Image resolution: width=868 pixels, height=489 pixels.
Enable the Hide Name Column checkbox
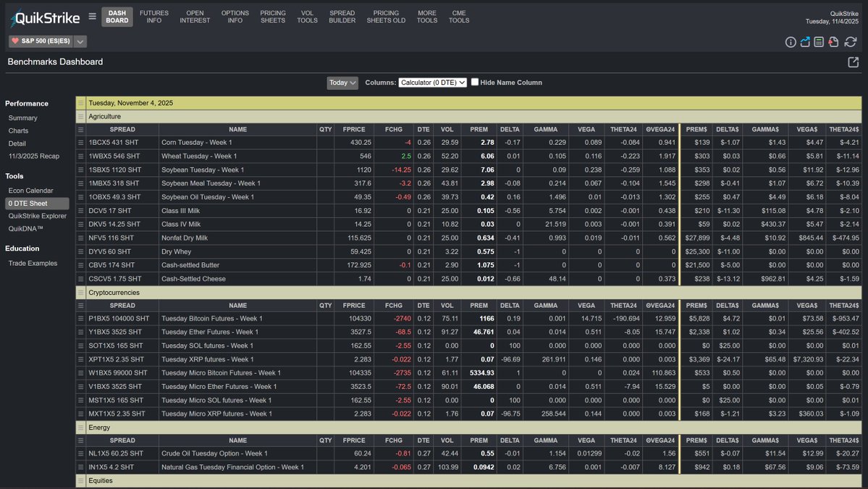point(474,83)
